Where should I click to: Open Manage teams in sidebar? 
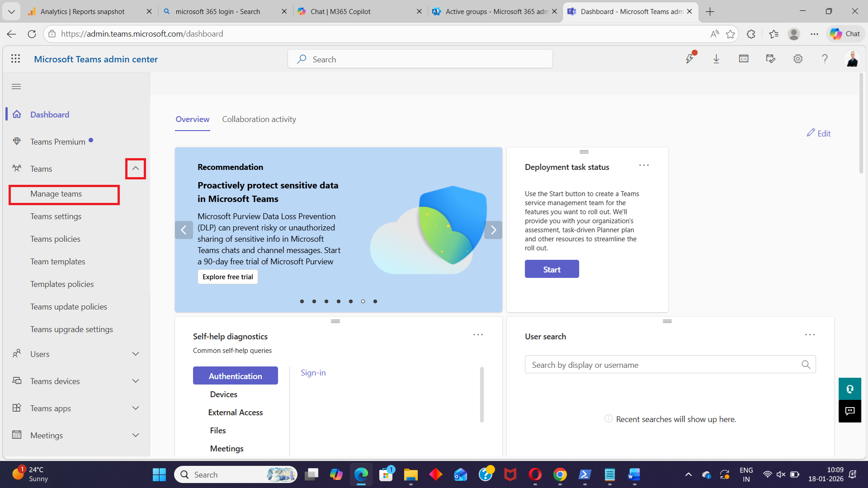tap(56, 194)
